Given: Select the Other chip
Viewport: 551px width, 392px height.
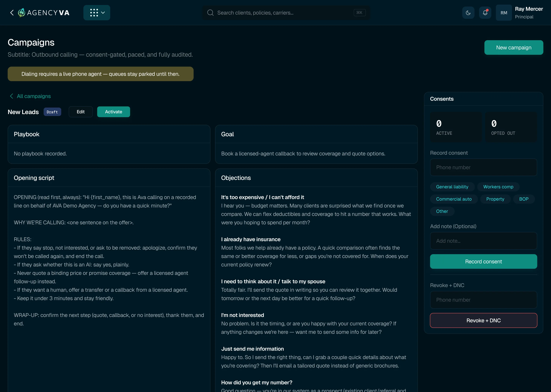Looking at the screenshot, I should coord(442,211).
